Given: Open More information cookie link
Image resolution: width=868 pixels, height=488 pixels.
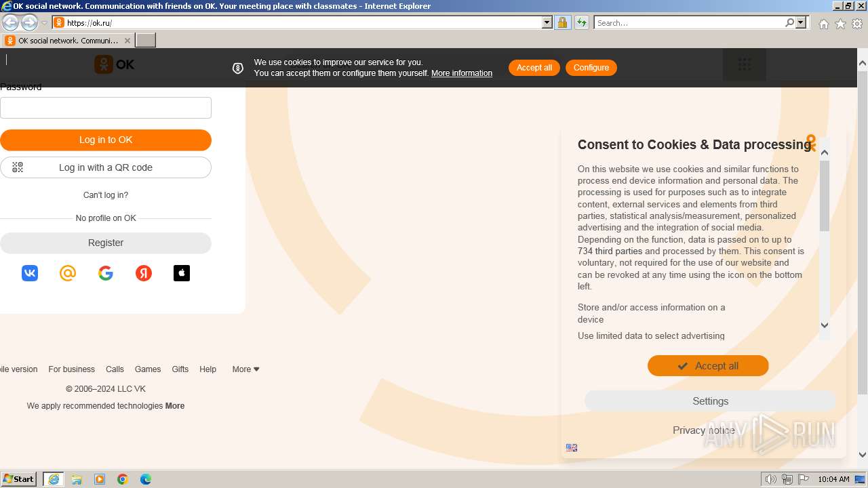Looking at the screenshot, I should pos(462,73).
